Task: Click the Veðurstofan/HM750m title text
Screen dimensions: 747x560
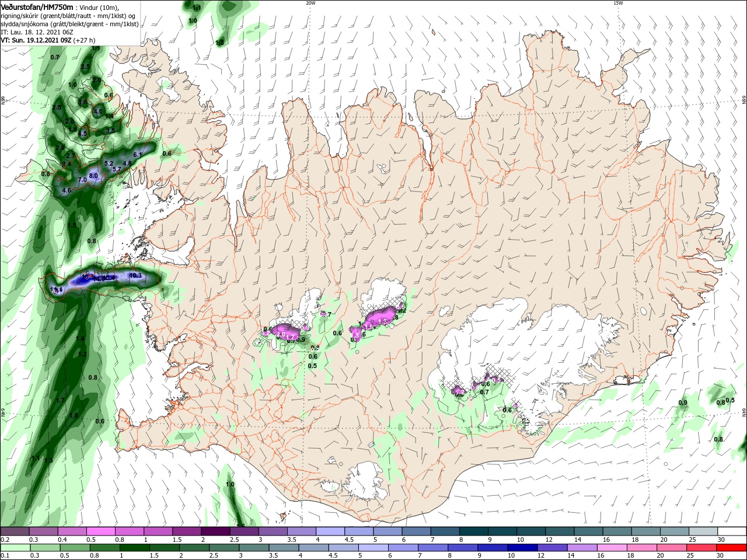Action: click(37, 7)
